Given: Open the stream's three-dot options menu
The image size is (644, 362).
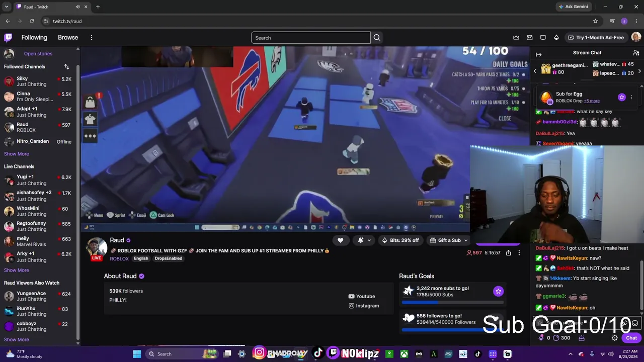Looking at the screenshot, I should tap(519, 253).
